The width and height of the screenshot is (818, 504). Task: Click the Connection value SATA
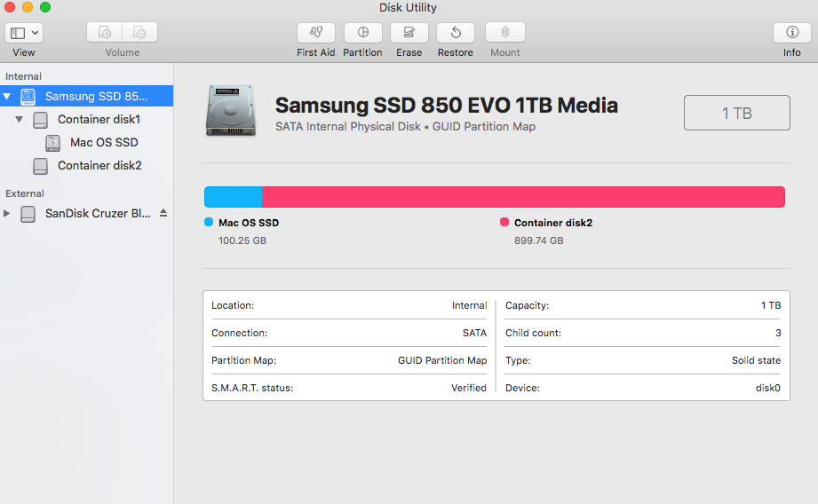[474, 333]
